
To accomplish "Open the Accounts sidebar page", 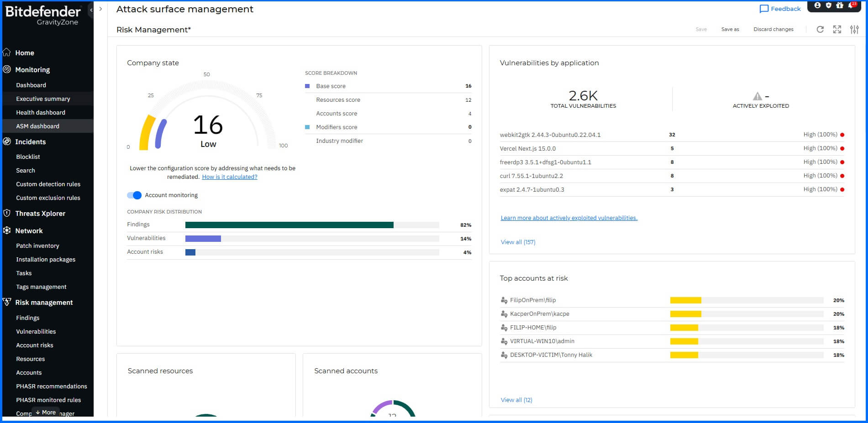I will point(29,373).
